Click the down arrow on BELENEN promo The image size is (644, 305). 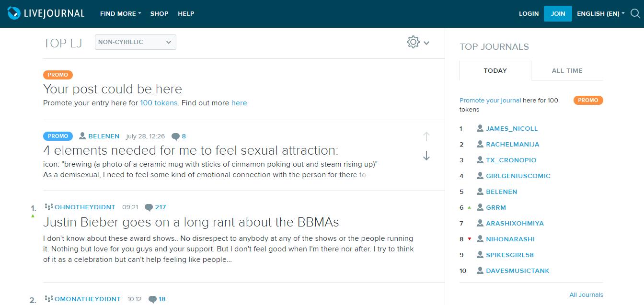[426, 156]
